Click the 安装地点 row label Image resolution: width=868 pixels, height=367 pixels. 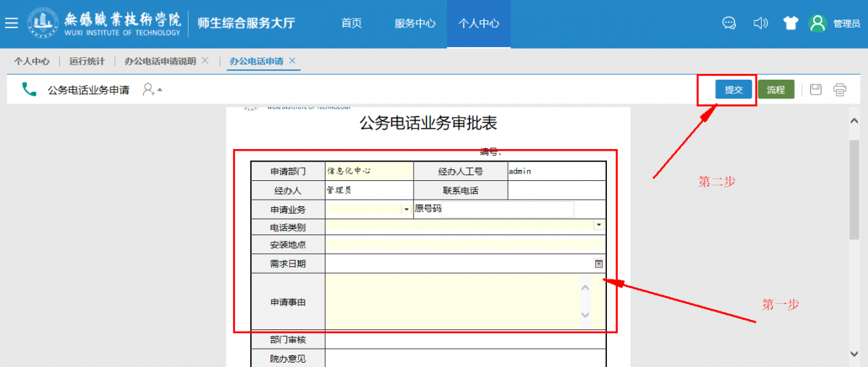click(288, 245)
